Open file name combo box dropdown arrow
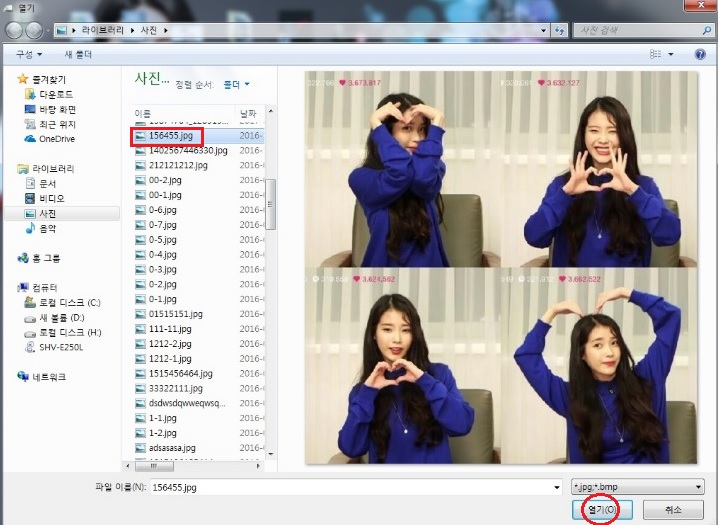Viewport: 718px width, 525px height. [x=557, y=487]
